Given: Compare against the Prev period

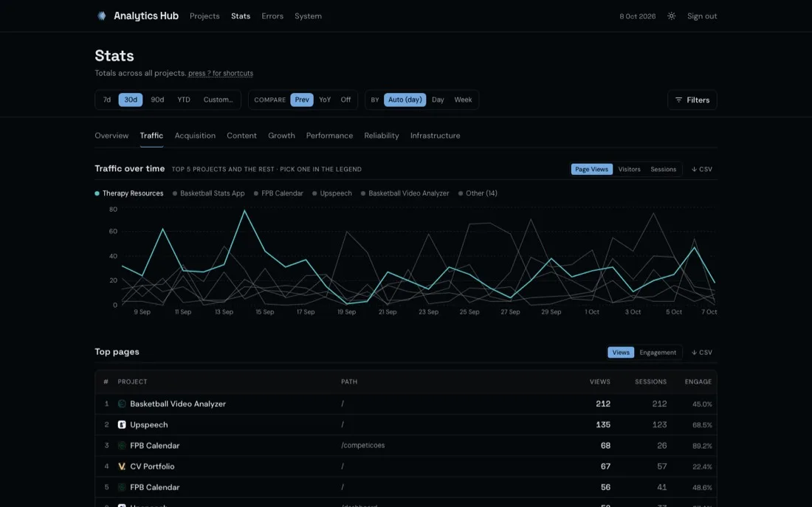Looking at the screenshot, I should point(302,100).
